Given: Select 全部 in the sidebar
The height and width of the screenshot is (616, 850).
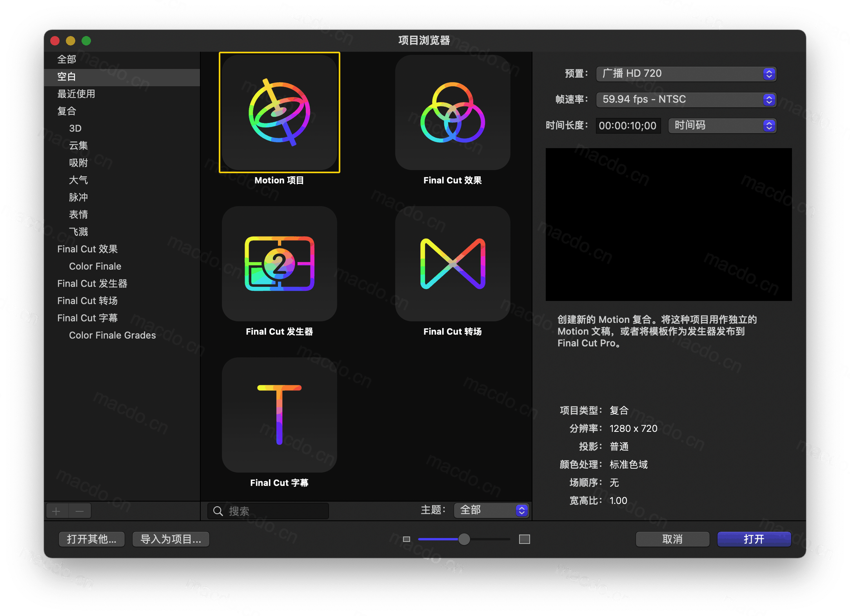Looking at the screenshot, I should (122, 60).
